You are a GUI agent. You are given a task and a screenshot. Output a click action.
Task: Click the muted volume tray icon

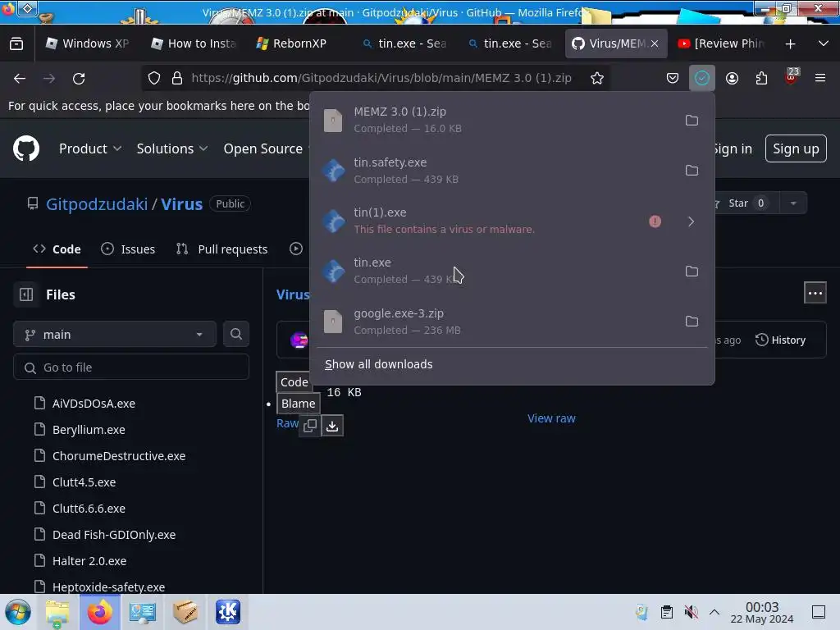(691, 612)
